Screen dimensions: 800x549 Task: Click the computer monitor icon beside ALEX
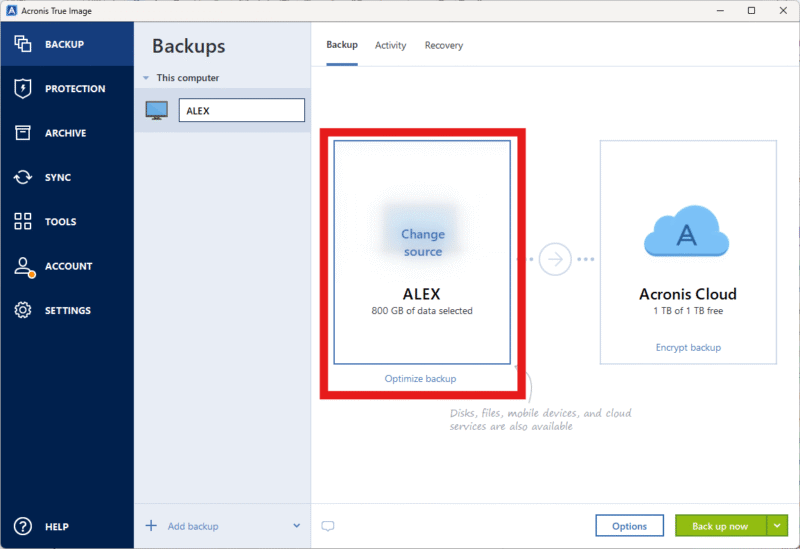point(157,110)
